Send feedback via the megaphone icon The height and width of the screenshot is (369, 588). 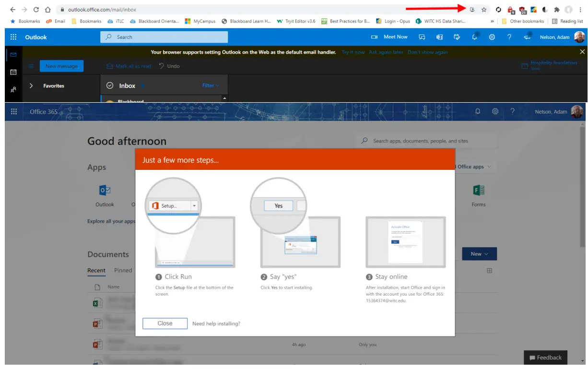coord(527,37)
